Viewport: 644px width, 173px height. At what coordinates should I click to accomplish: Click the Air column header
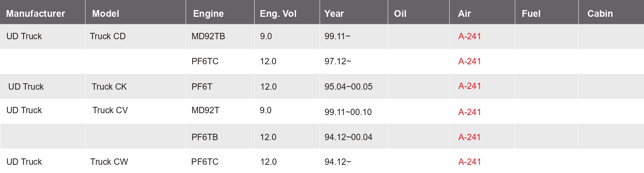tap(464, 14)
